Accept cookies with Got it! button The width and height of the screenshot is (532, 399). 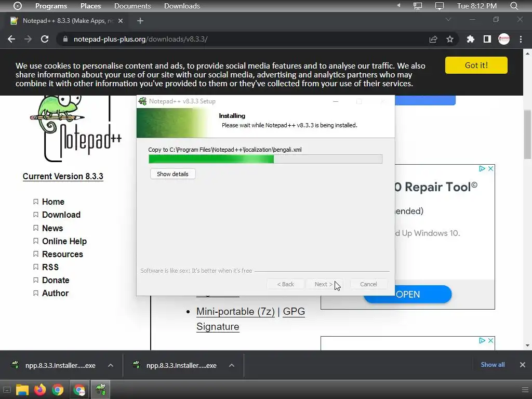pyautogui.click(x=476, y=65)
